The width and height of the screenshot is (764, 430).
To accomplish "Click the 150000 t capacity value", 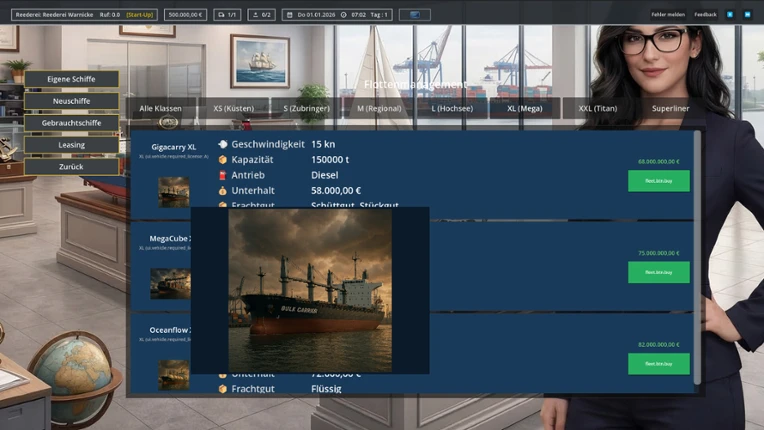I will tap(330, 160).
